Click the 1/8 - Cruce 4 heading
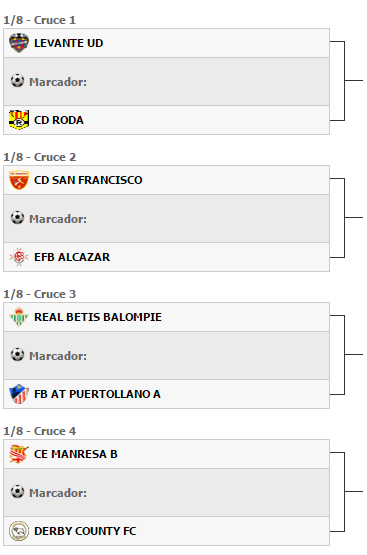Screen dimensions: 367x555 (x=39, y=431)
